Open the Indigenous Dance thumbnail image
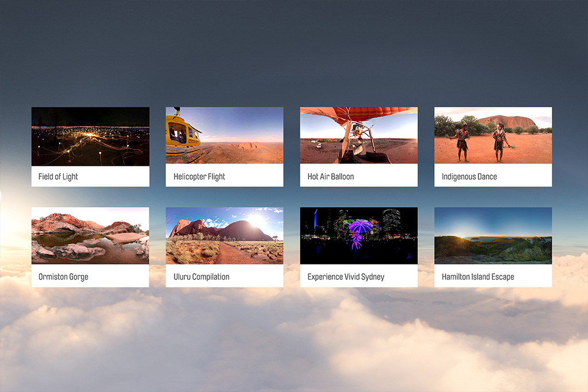 (x=493, y=135)
